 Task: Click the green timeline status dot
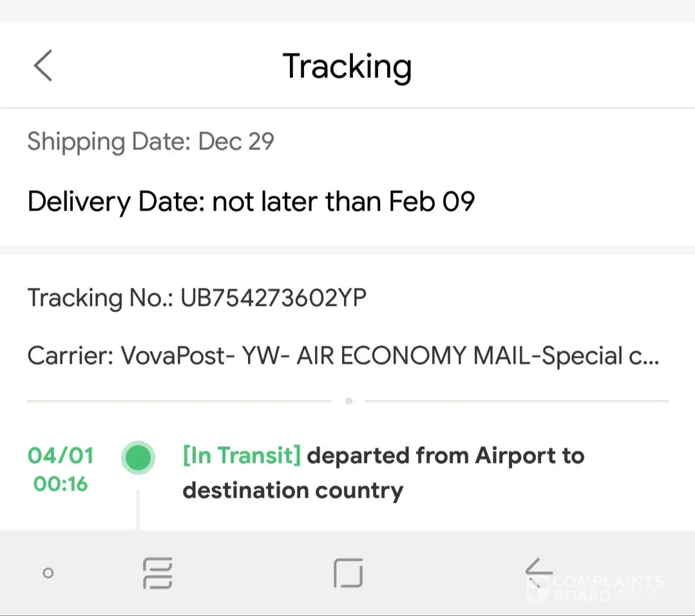[x=138, y=458]
